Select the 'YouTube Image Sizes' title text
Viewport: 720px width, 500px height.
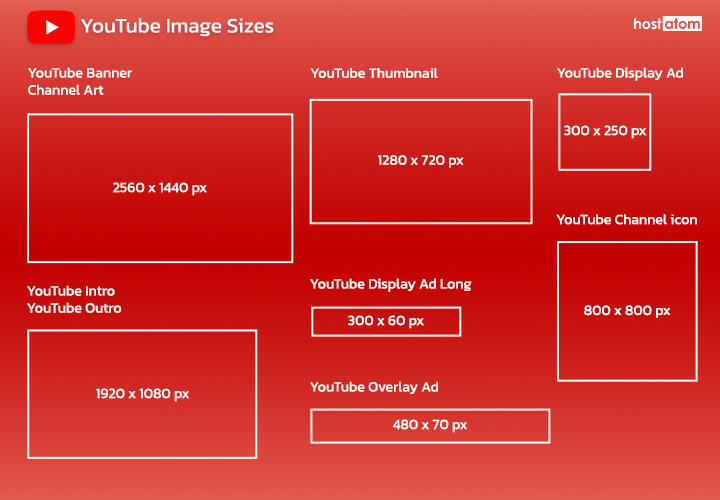tap(177, 27)
